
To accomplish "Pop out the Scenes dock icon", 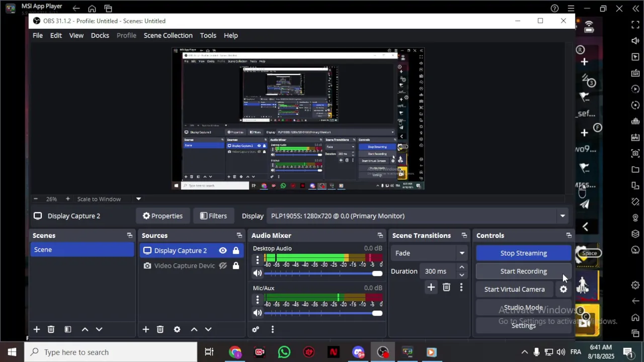I will (130, 235).
